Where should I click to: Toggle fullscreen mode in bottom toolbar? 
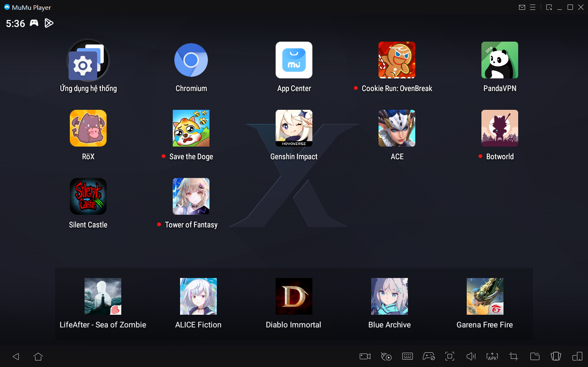click(x=450, y=356)
